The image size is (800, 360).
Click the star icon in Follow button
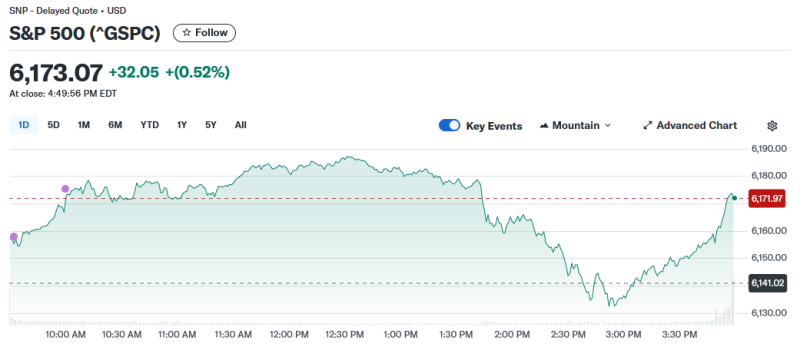(187, 33)
